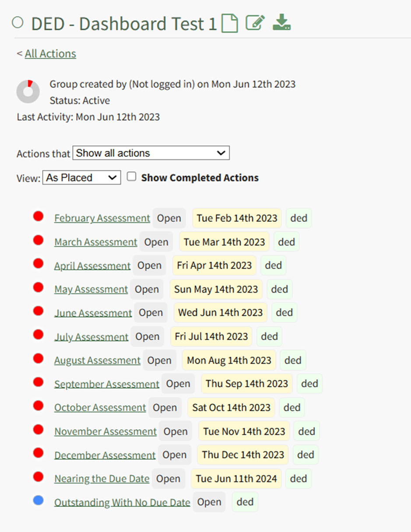Click the Open status badge for April Assessment
Image resolution: width=411 pixels, height=532 pixels.
pyautogui.click(x=149, y=266)
